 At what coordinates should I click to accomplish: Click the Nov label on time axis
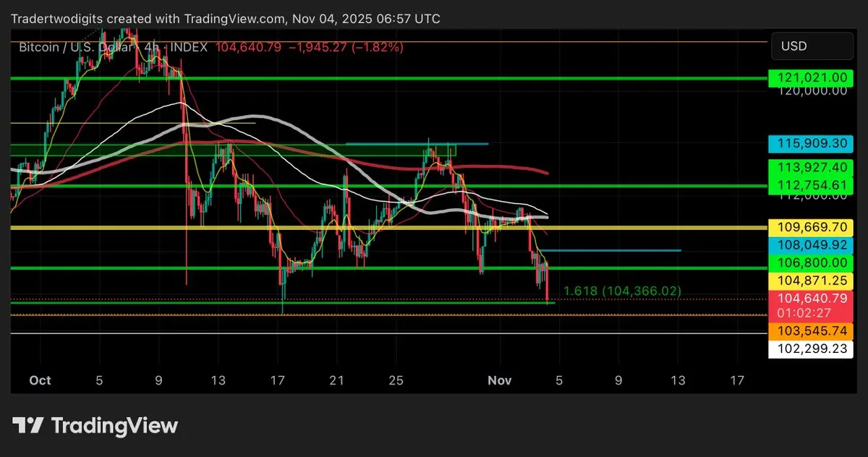(500, 380)
